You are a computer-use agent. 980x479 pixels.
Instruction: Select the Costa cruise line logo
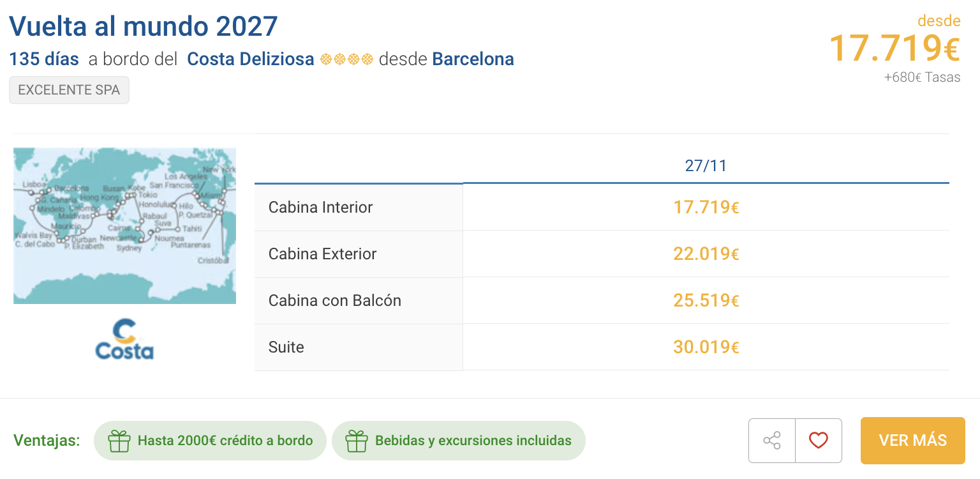tap(124, 339)
